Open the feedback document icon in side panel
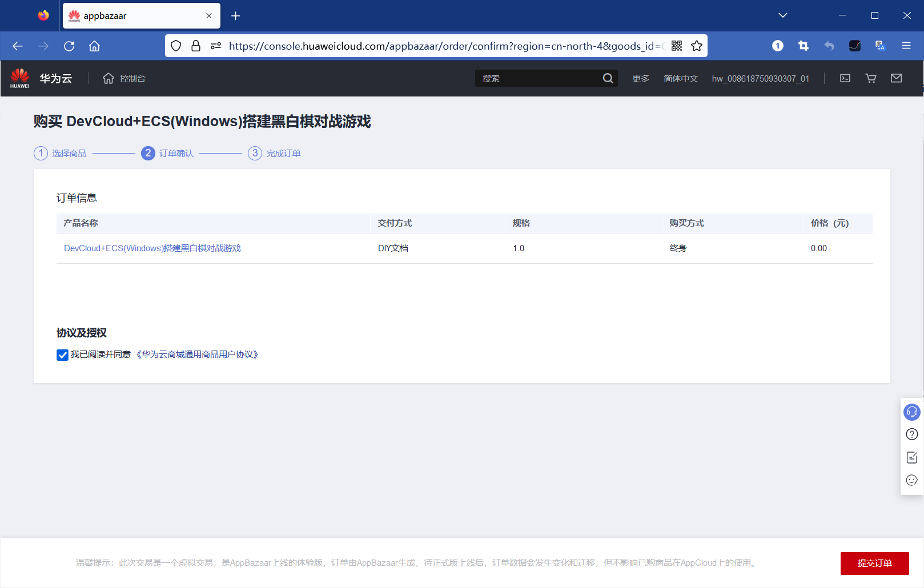The image size is (924, 588). pyautogui.click(x=911, y=457)
